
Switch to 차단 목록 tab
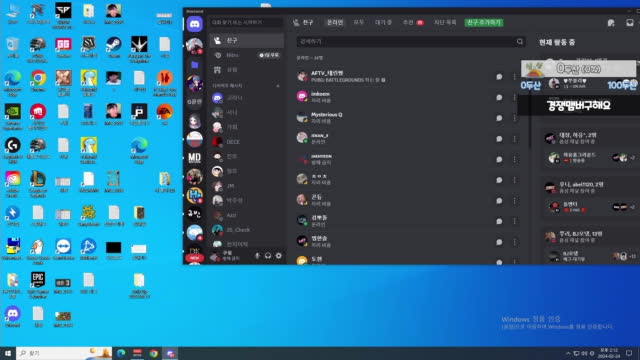445,22
